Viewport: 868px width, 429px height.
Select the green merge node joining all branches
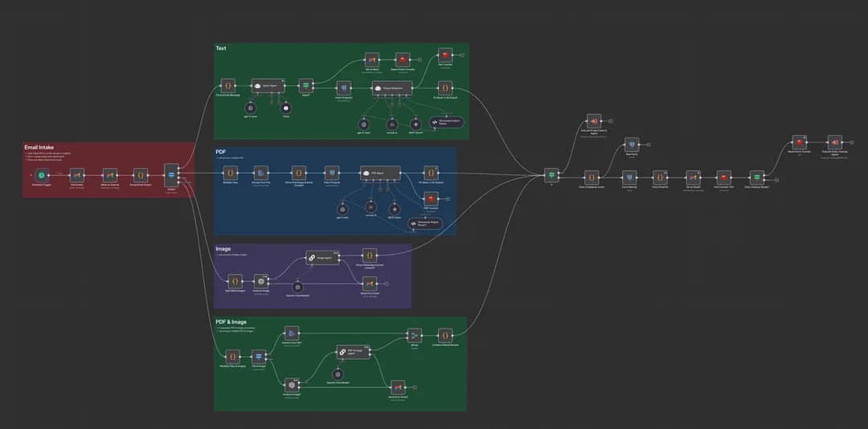(x=551, y=174)
